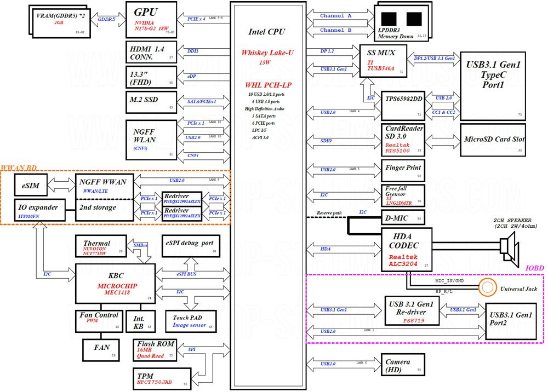Select the WHL PCH-LP heading

[x=268, y=85]
